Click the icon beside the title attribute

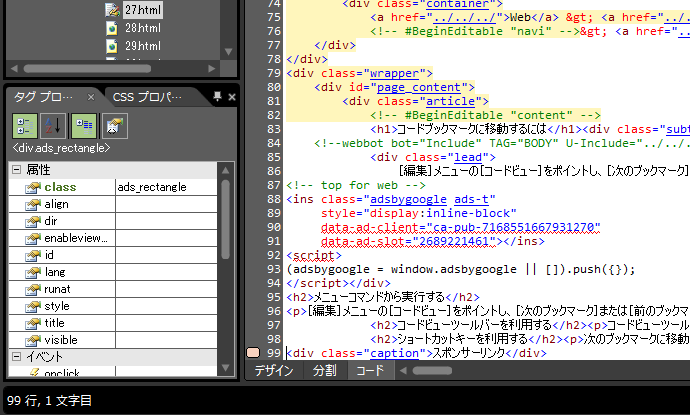point(33,323)
